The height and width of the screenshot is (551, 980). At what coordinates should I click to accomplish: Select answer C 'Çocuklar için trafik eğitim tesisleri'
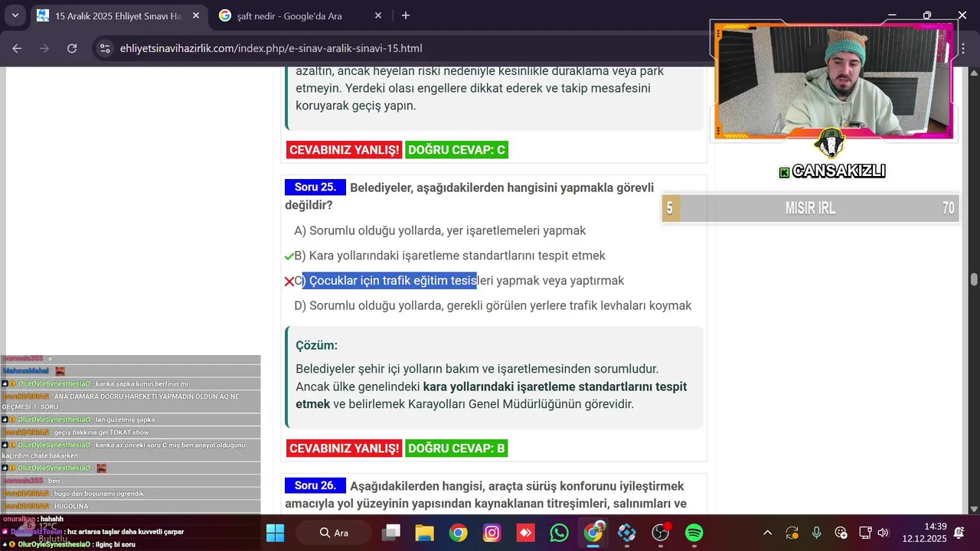click(x=459, y=281)
